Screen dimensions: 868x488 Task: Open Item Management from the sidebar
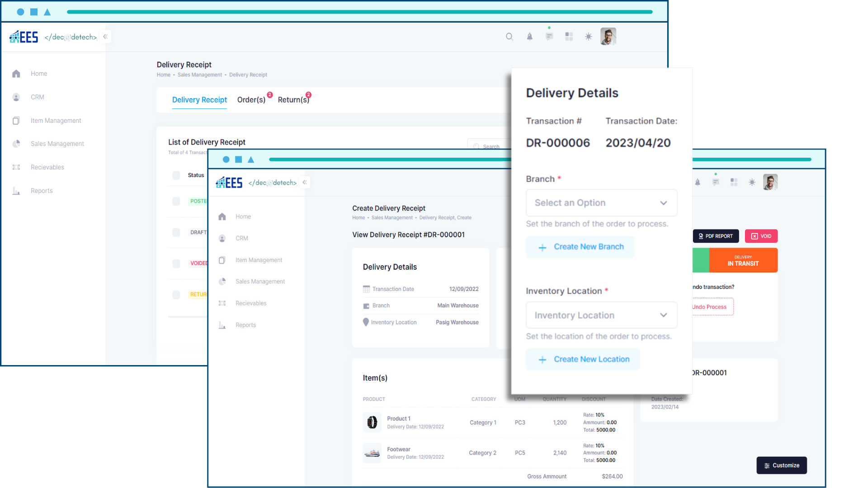(x=56, y=120)
